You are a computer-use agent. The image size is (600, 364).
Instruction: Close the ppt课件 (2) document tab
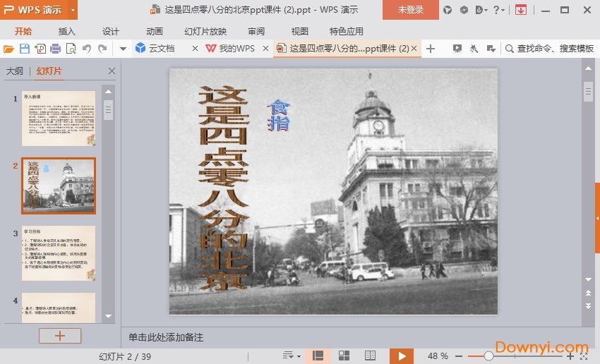[414, 48]
